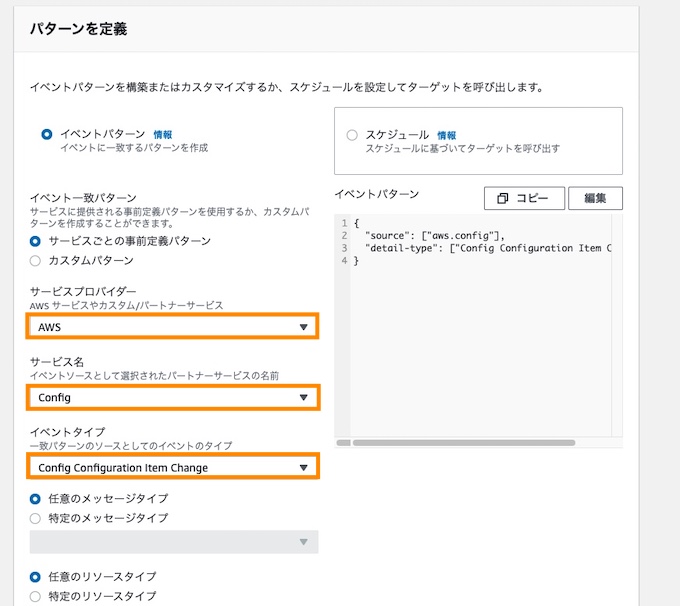Click the "source": ["aws.config"] code line
Image resolution: width=680 pixels, height=606 pixels.
coord(435,236)
